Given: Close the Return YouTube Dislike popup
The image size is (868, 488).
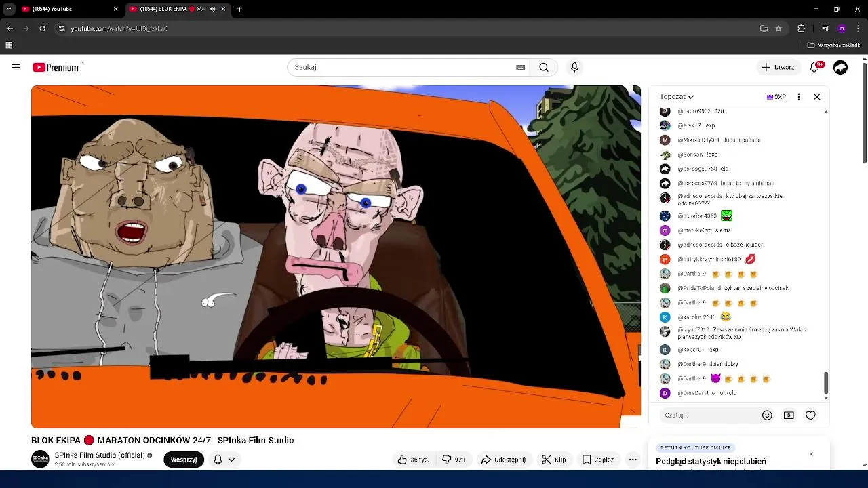Looking at the screenshot, I should coord(811,453).
